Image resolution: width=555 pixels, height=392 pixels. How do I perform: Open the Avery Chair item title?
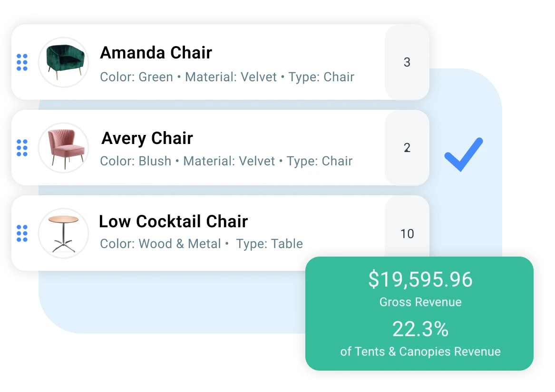coord(147,138)
